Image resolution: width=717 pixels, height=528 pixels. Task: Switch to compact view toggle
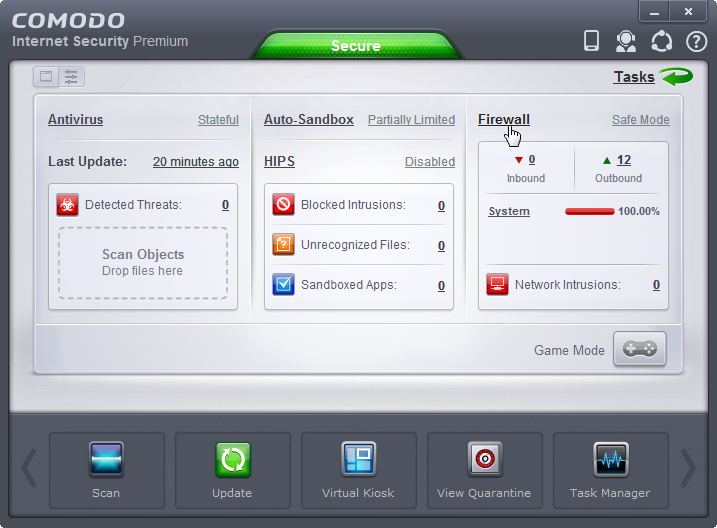pos(46,76)
